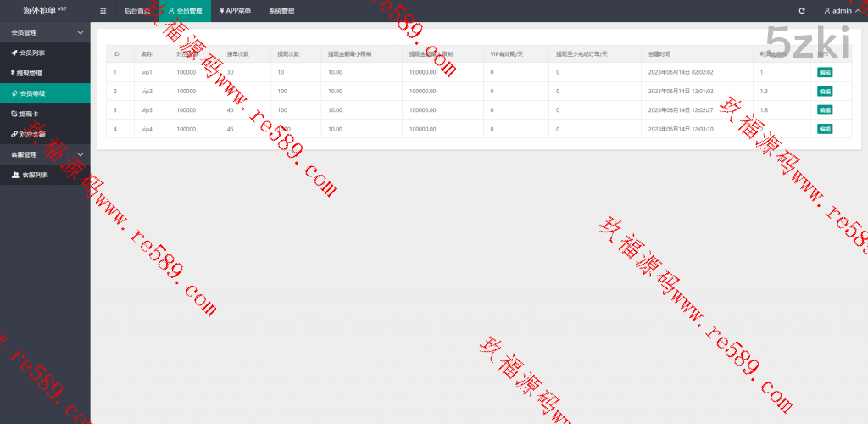Click the 100000.00 maximum in vip2 row

pos(422,92)
